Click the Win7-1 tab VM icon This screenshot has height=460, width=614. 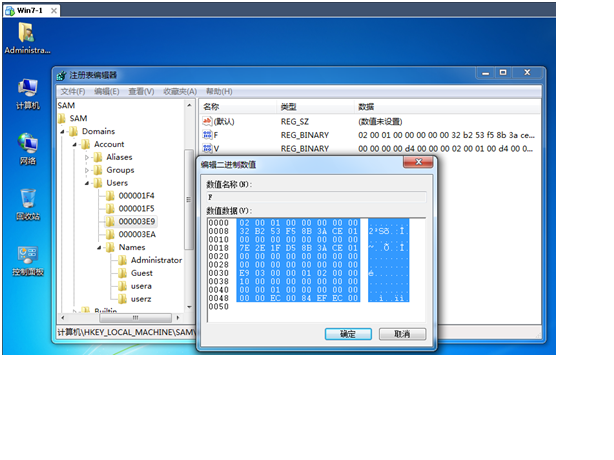[x=10, y=11]
